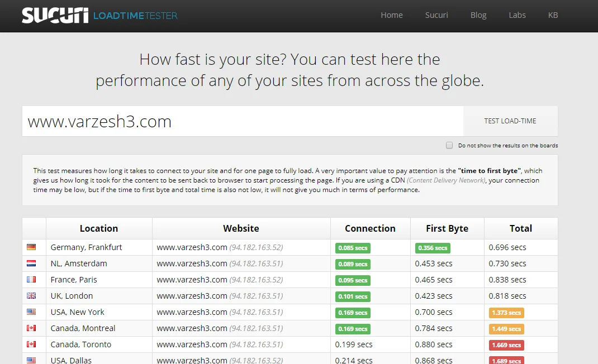
Task: Click the Sucuri logo in header
Action: coord(55,15)
